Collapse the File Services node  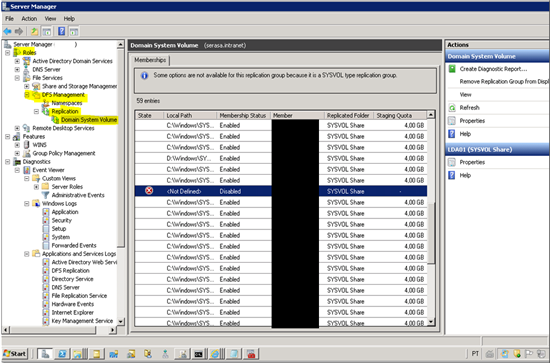[17, 78]
